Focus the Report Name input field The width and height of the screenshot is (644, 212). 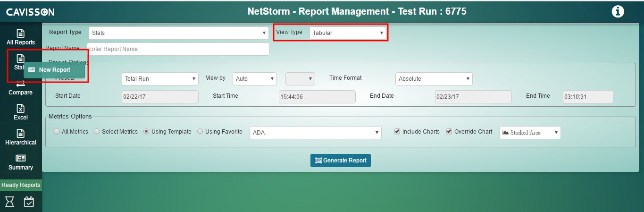coord(178,49)
